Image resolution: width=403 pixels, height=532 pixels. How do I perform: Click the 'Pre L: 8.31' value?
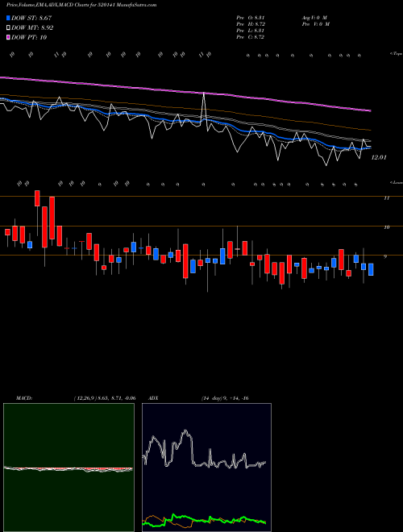(251, 31)
